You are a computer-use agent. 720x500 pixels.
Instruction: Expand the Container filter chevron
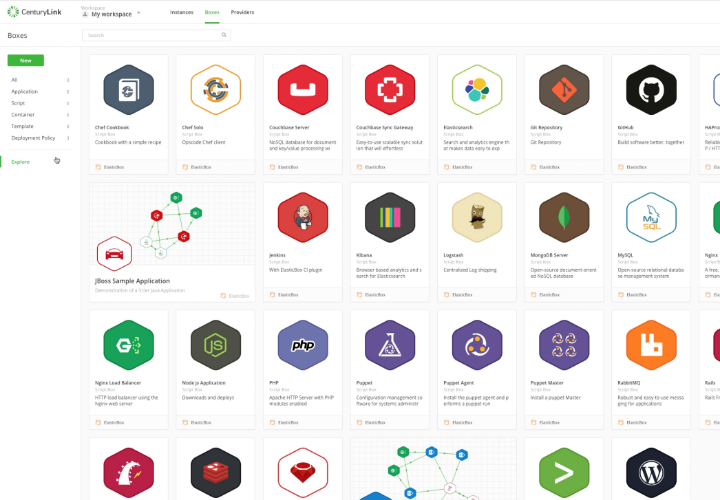coord(68,114)
